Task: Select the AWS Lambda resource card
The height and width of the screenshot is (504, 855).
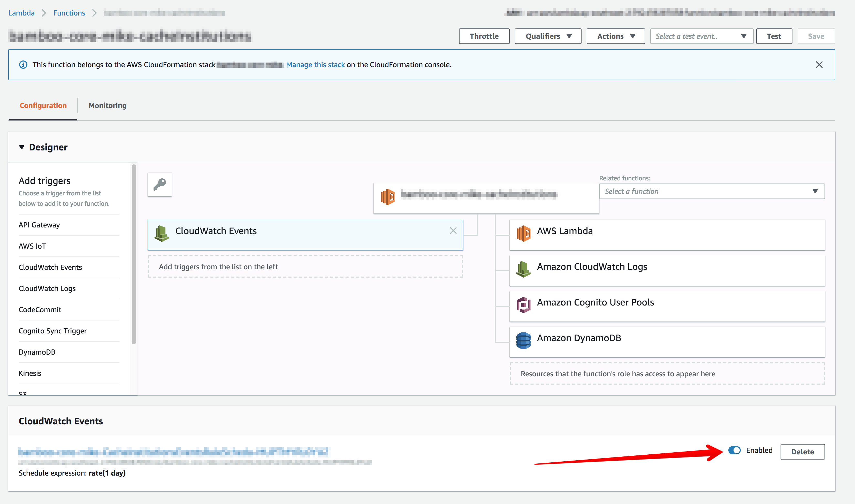Action: click(667, 235)
